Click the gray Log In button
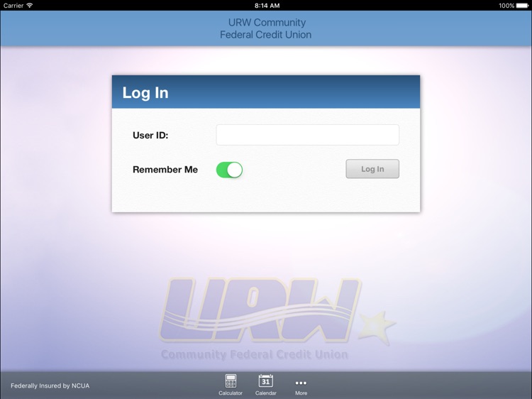Image resolution: width=532 pixels, height=399 pixels. click(x=372, y=169)
